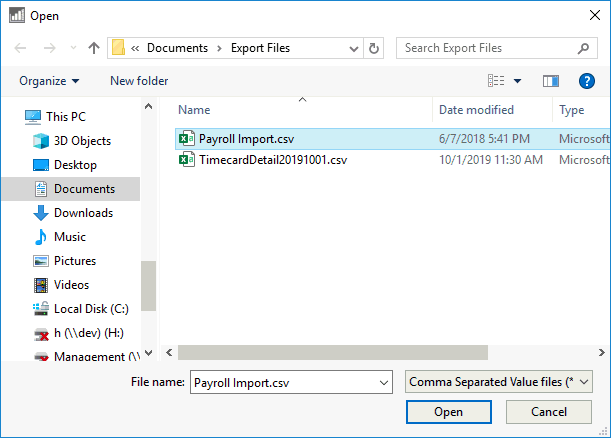Select TimecardDetail20191001.csv file
Viewport: 611px width, 438px height.
click(272, 160)
